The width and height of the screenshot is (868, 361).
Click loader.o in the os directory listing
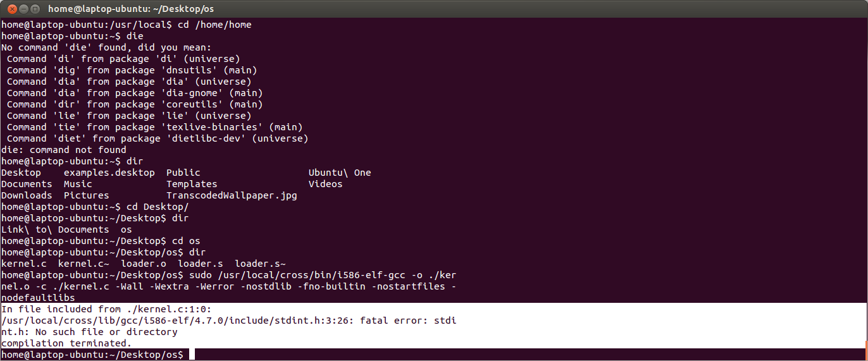click(x=144, y=264)
